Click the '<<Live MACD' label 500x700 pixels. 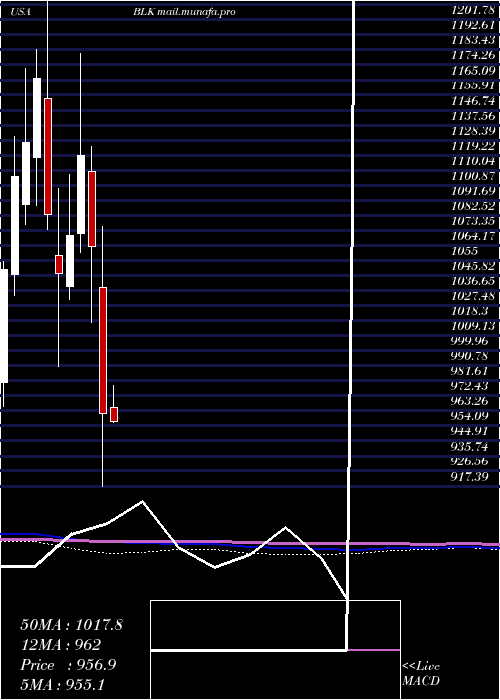pyautogui.click(x=421, y=674)
